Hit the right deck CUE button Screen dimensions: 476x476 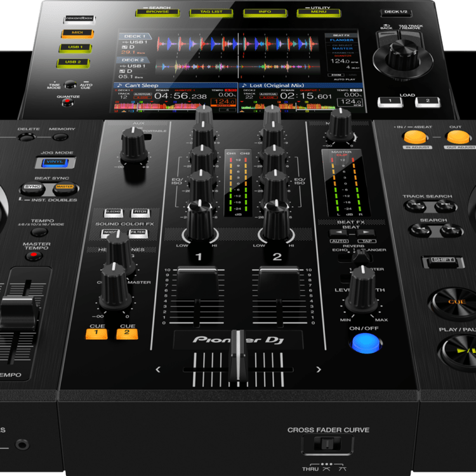coord(455,303)
